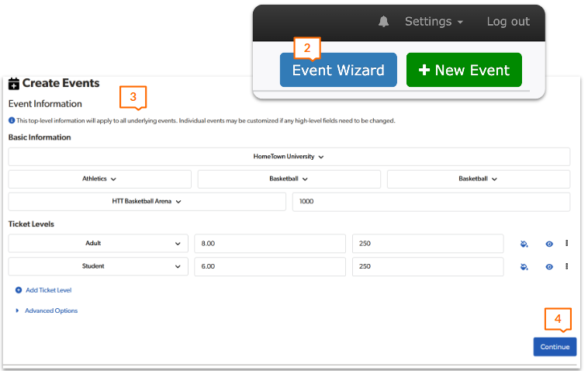588x371 pixels.
Task: Open the three-dot menu for Student row
Action: (567, 266)
